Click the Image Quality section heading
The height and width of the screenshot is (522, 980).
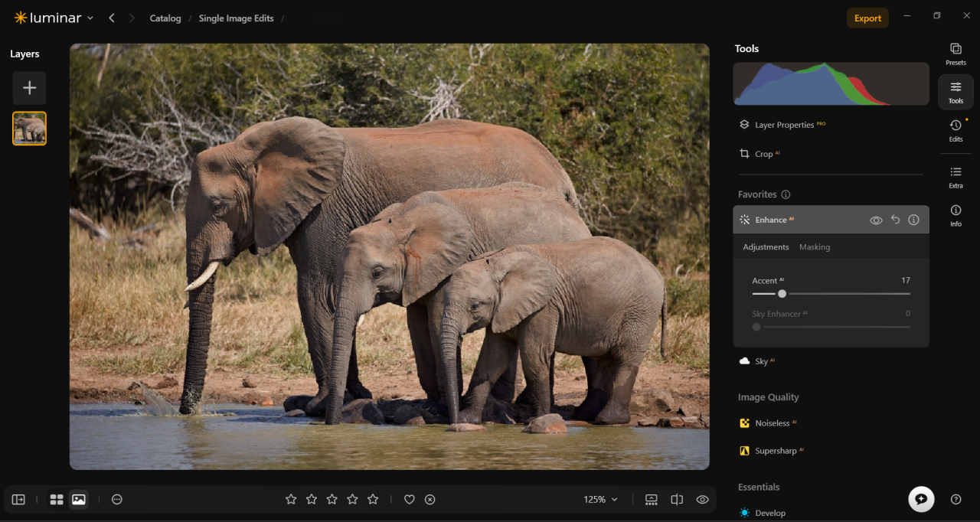pos(768,397)
